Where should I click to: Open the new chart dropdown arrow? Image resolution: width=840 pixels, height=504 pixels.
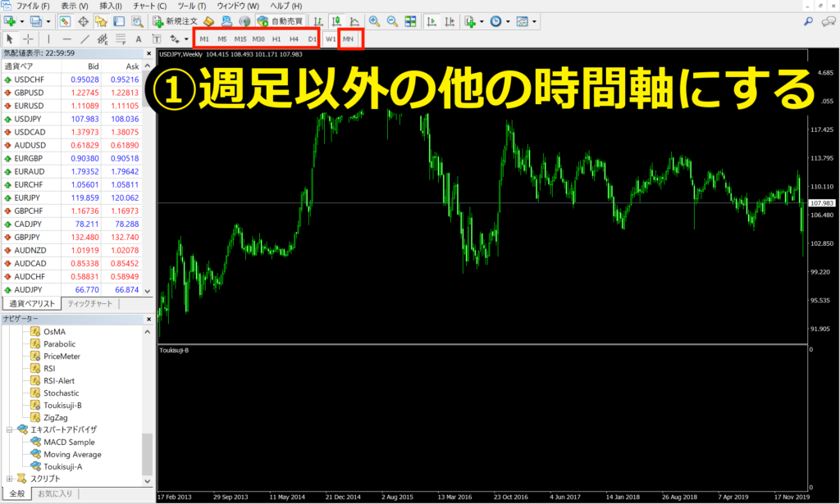[x=23, y=20]
